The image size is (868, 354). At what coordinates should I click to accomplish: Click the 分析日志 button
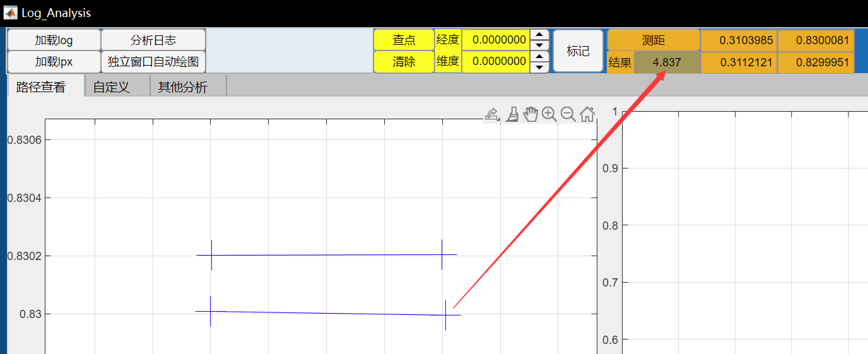click(x=153, y=40)
